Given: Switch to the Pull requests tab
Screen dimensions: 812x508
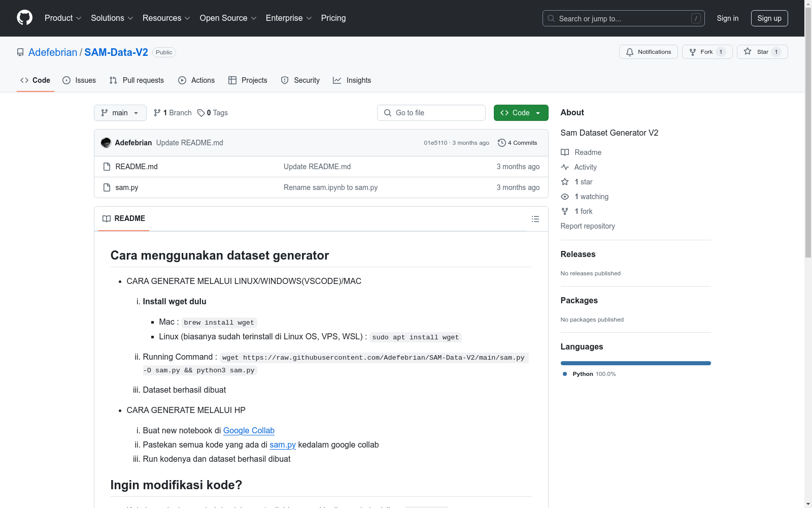Looking at the screenshot, I should tap(137, 80).
